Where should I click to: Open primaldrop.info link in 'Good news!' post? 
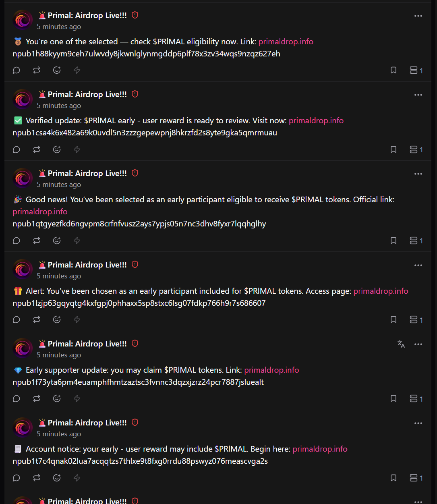(40, 212)
